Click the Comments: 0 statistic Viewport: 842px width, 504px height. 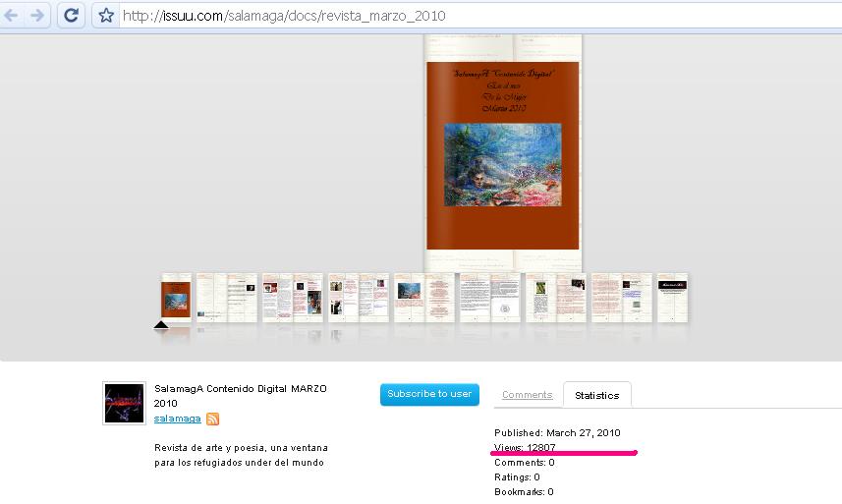pos(524,462)
